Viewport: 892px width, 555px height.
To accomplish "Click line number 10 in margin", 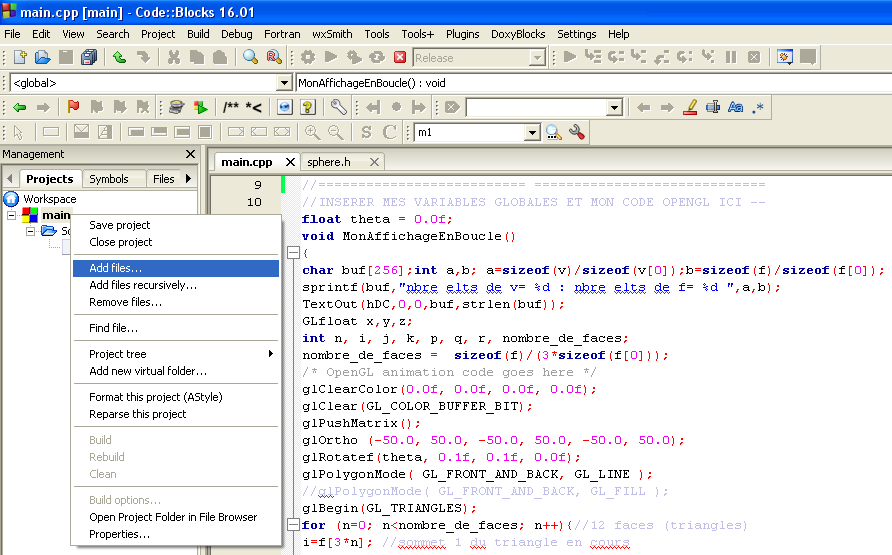I will point(254,202).
